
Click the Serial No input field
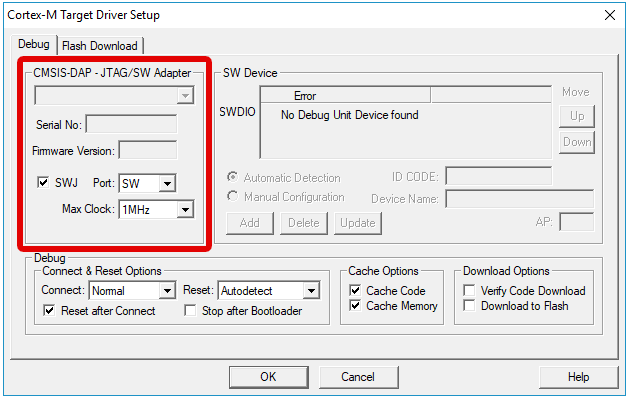pos(131,125)
